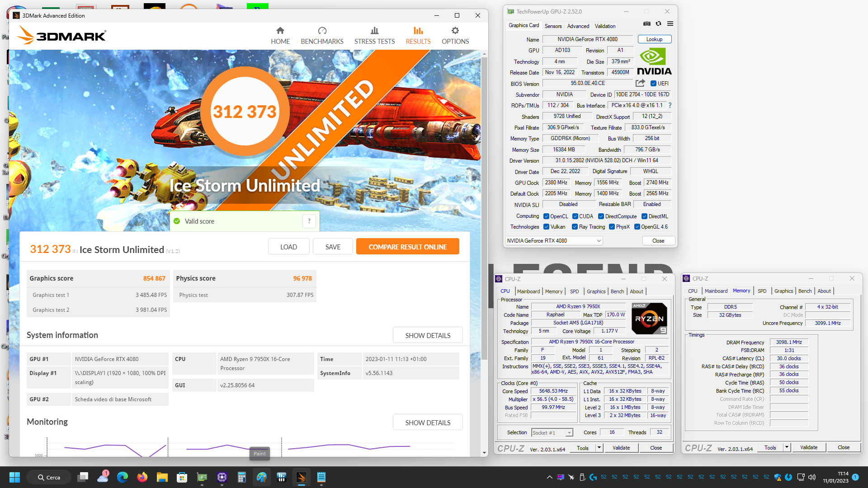The width and height of the screenshot is (868, 488).
Task: Open the Notepad icon on the taskbar
Action: pos(321,477)
